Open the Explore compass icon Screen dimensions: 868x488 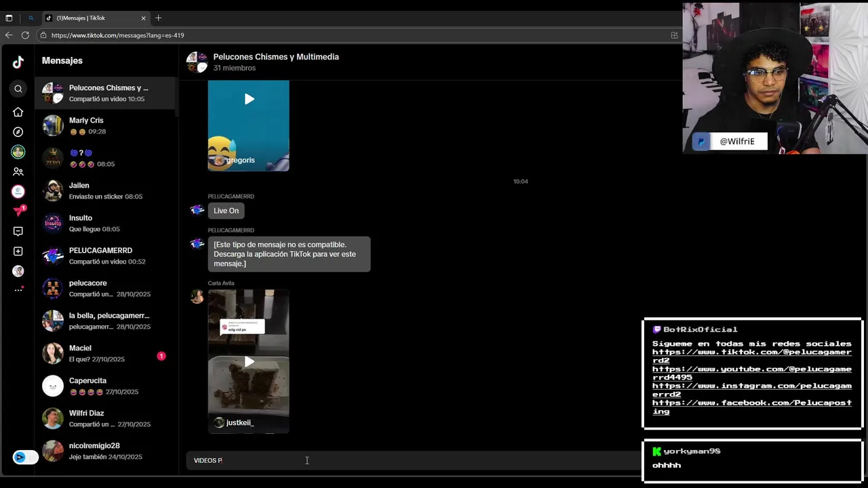tap(18, 132)
